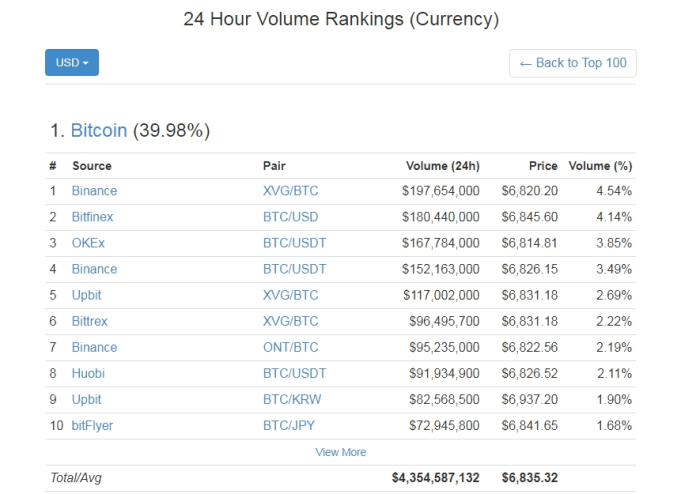Select average price $6,835.32

point(530,478)
